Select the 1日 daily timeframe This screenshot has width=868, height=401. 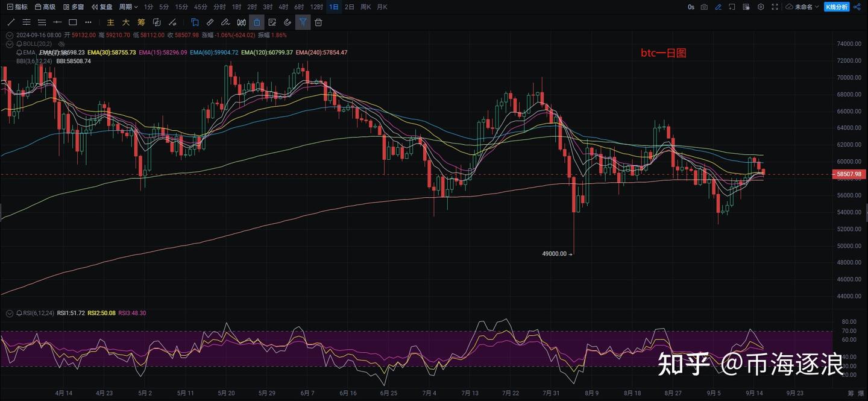(x=334, y=7)
